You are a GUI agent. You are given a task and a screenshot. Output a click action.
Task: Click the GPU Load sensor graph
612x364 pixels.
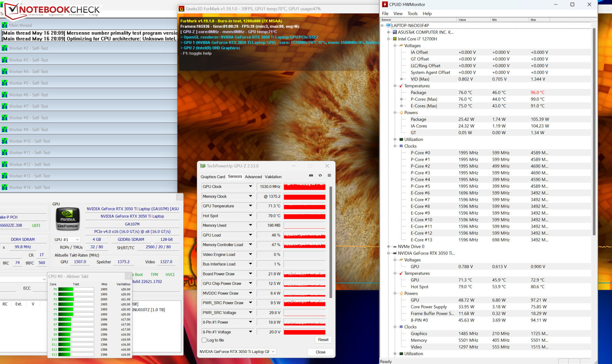(x=304, y=235)
